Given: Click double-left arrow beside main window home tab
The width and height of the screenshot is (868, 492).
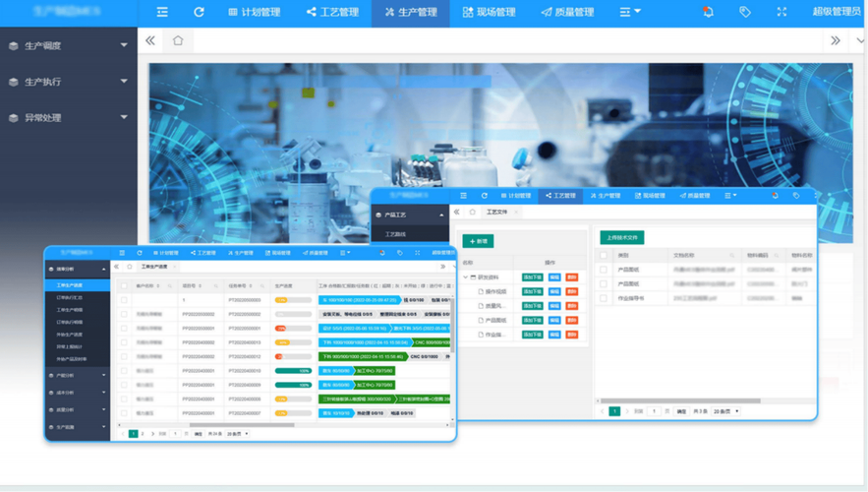Looking at the screenshot, I should (x=150, y=40).
